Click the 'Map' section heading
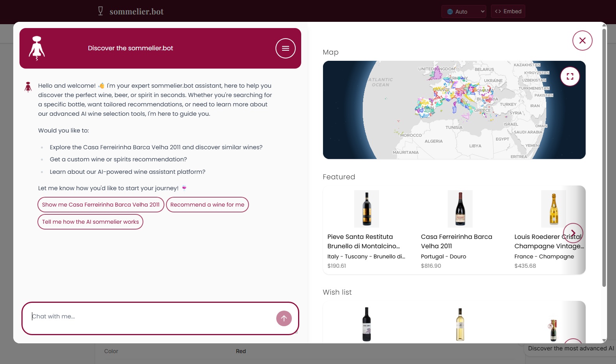 pos(330,52)
